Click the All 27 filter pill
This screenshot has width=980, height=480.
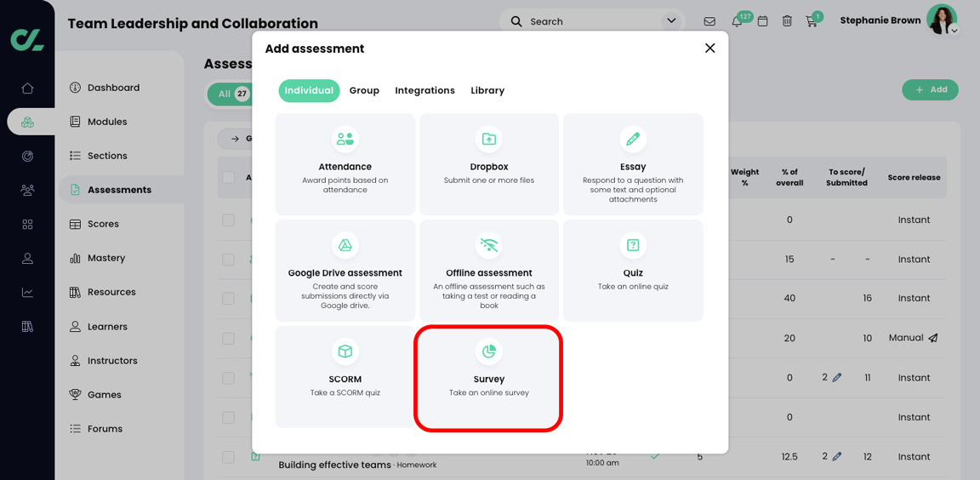click(x=229, y=94)
